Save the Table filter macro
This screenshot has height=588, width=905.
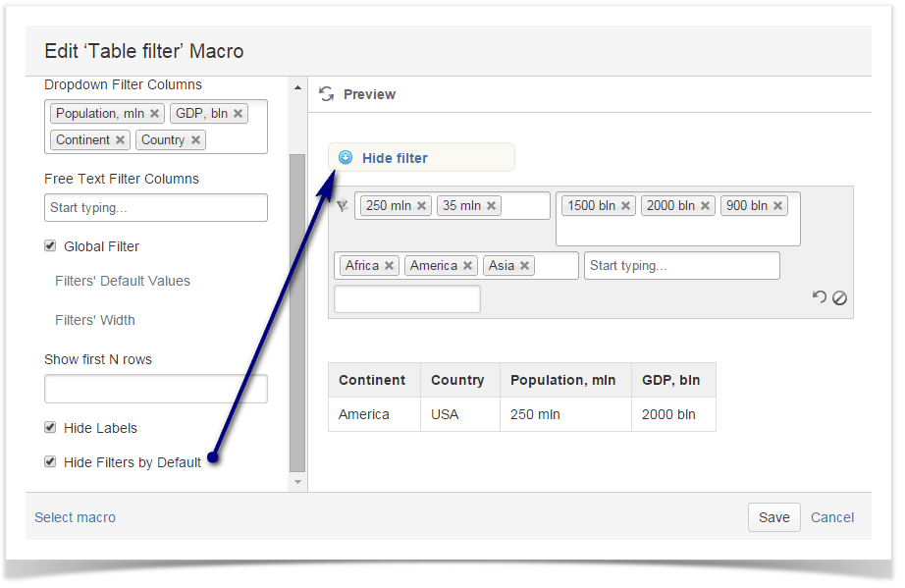773,517
